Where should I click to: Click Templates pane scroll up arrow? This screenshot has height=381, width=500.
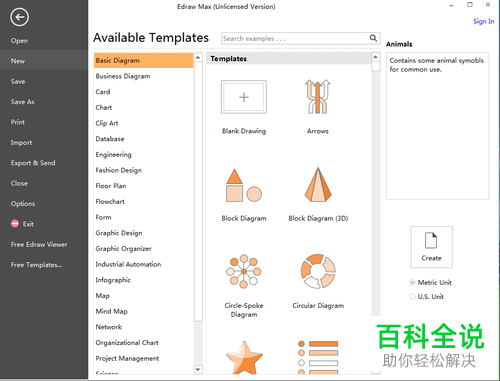point(376,57)
